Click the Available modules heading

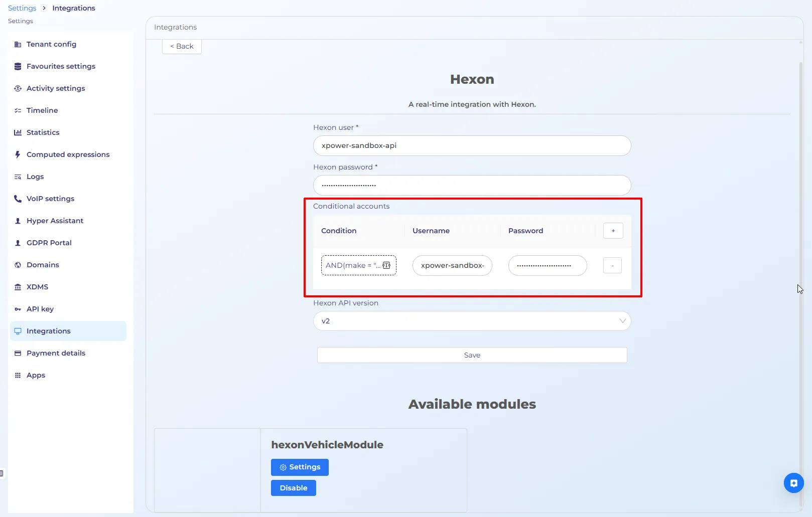(x=472, y=404)
